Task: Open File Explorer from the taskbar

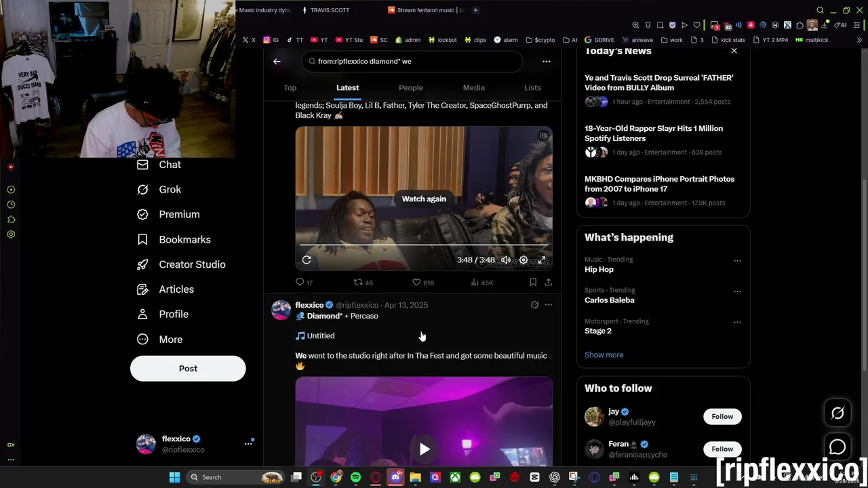Action: [x=415, y=477]
